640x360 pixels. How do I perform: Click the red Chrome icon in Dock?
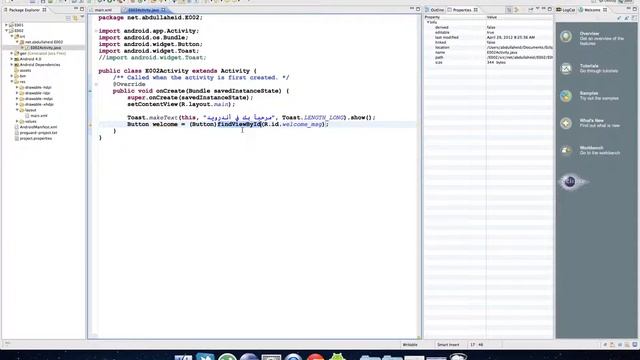click(x=315, y=357)
